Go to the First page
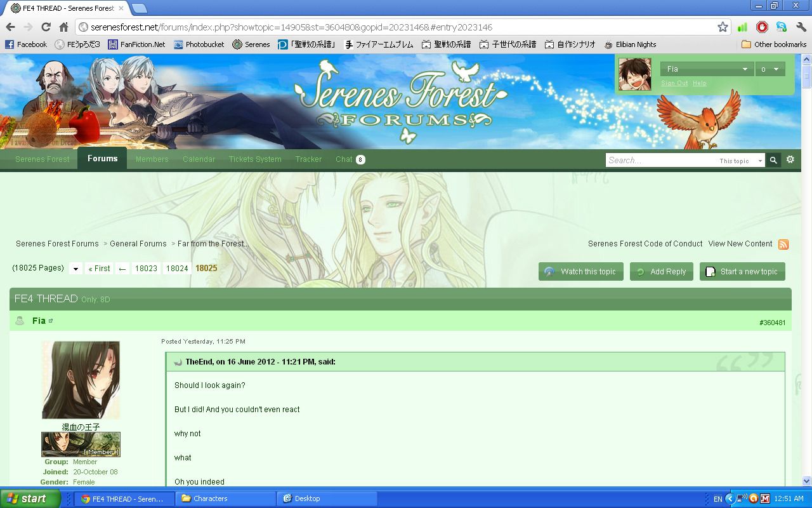The height and width of the screenshot is (508, 812). [x=99, y=269]
